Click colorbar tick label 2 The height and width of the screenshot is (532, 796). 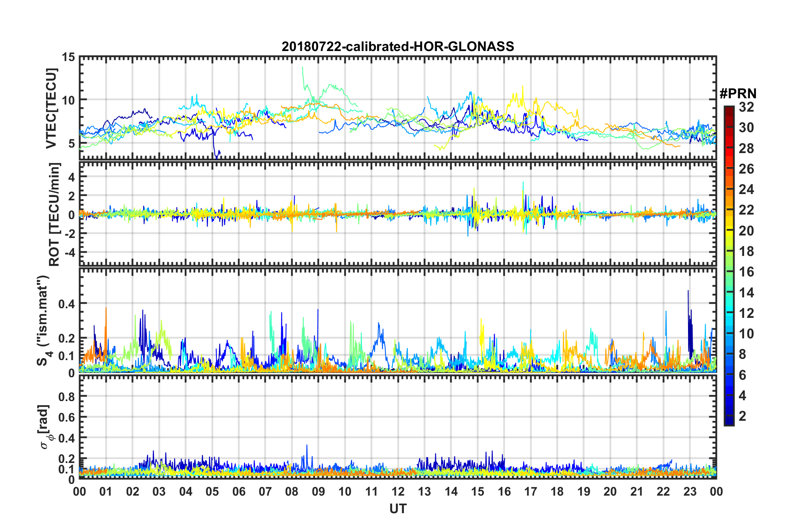coord(742,416)
